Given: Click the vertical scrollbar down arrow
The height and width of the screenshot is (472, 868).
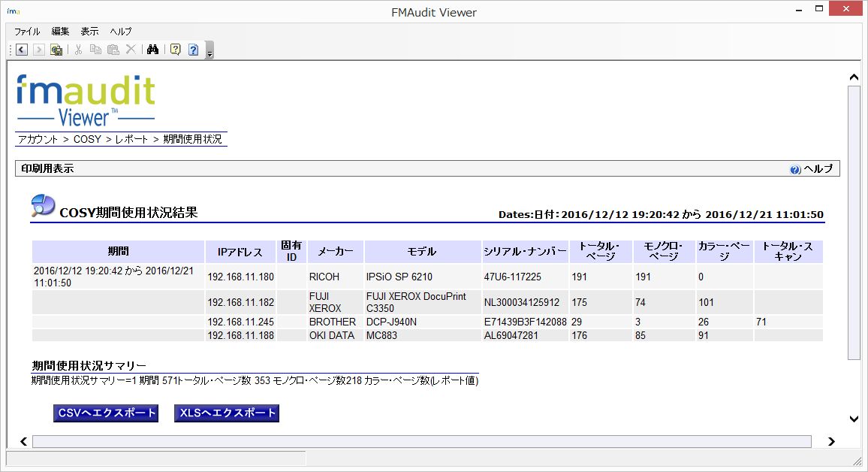Looking at the screenshot, I should (x=854, y=419).
